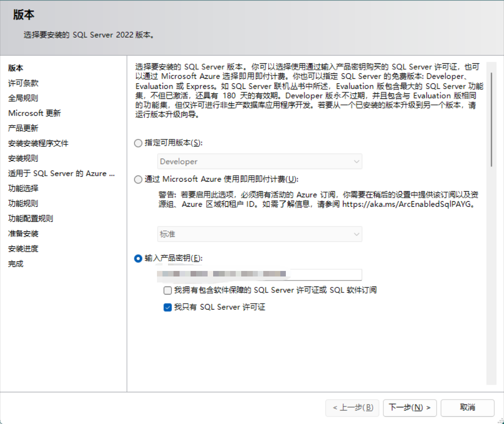The image size is (504, 424).
Task: Select the 指定可用版本 radio button
Action: 138,143
